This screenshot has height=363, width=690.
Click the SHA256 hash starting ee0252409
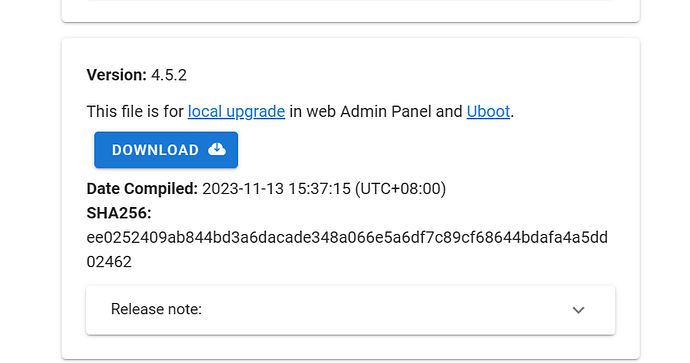[x=347, y=238]
